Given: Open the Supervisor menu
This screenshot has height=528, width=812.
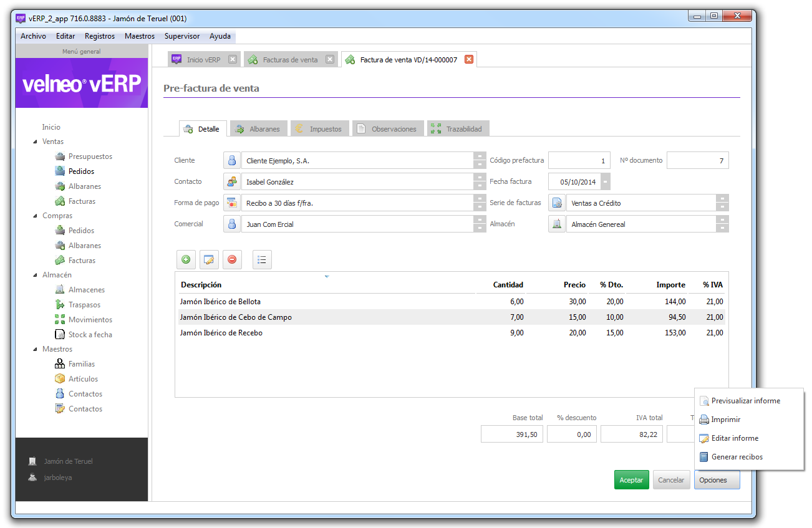Looking at the screenshot, I should click(182, 36).
